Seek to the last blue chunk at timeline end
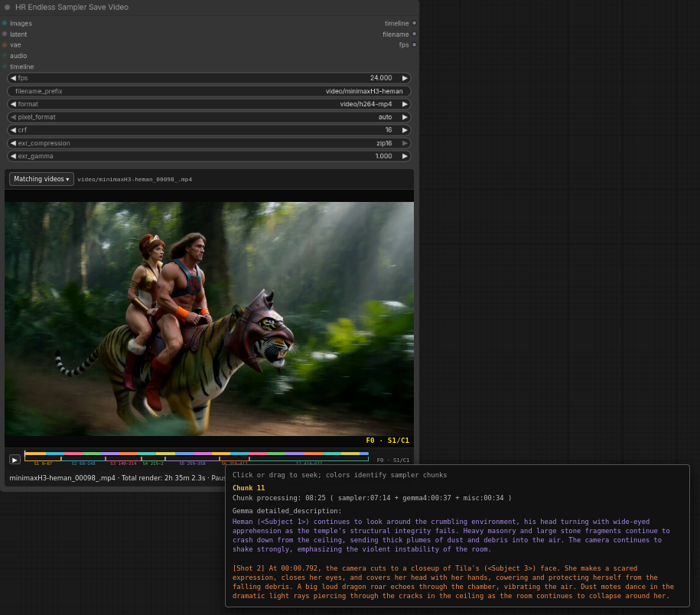Viewport: 700px width, 615px height. coord(364,454)
